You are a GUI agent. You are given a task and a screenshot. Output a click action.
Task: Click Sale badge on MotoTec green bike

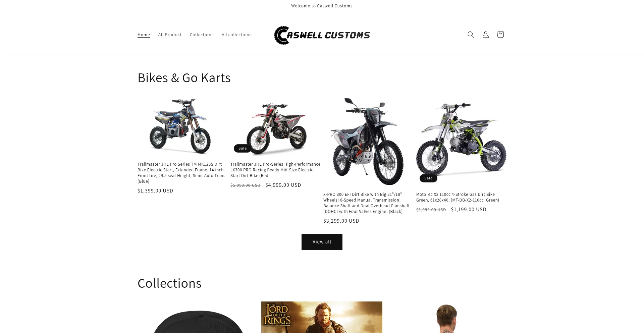click(x=428, y=178)
